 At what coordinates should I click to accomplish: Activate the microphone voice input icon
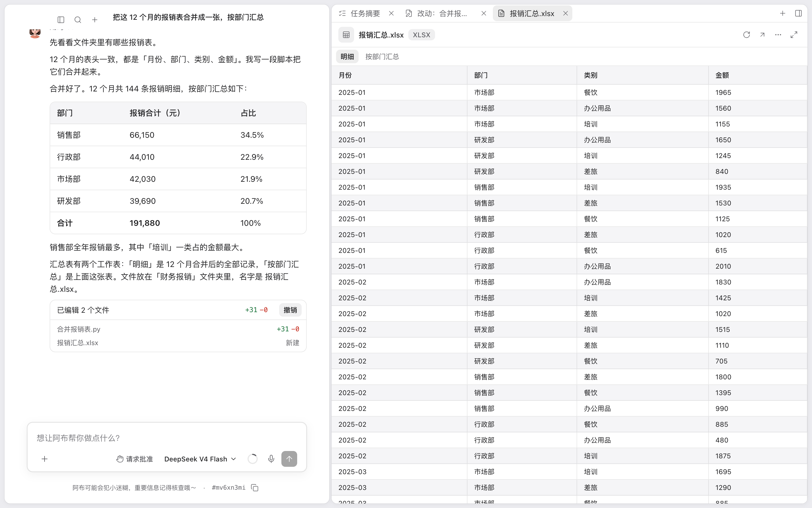271,459
